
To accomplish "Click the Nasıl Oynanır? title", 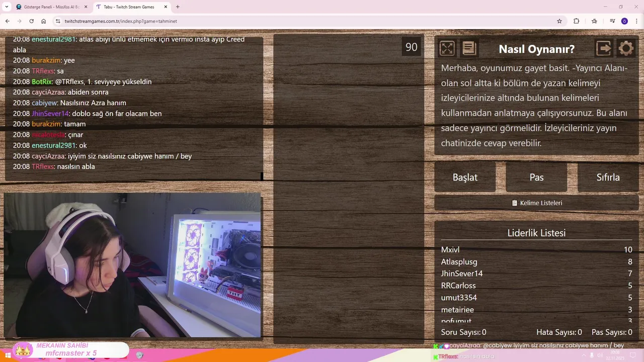I will coord(536,49).
